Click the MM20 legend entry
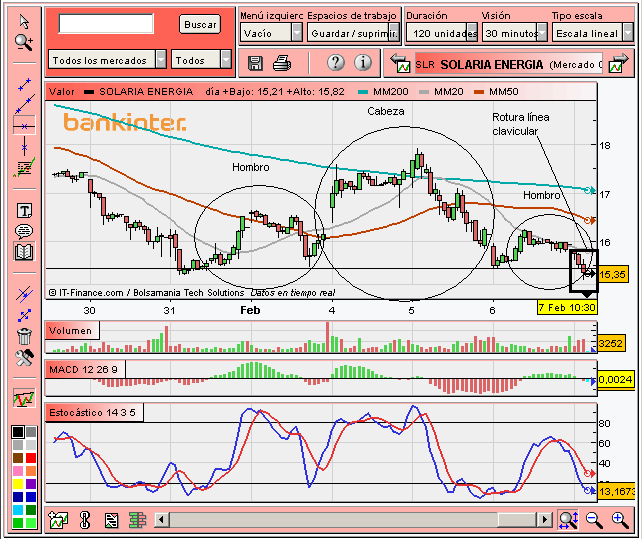643x539 pixels. (x=441, y=91)
